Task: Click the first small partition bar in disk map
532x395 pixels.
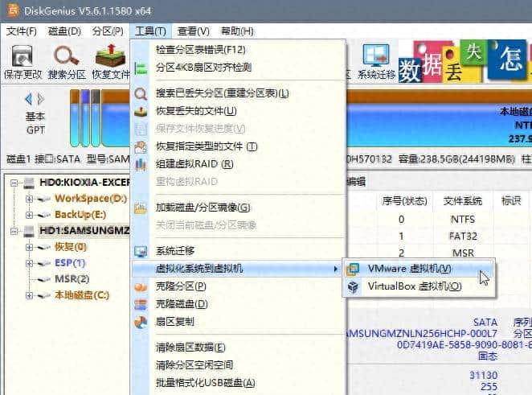Action: pyautogui.click(x=74, y=118)
